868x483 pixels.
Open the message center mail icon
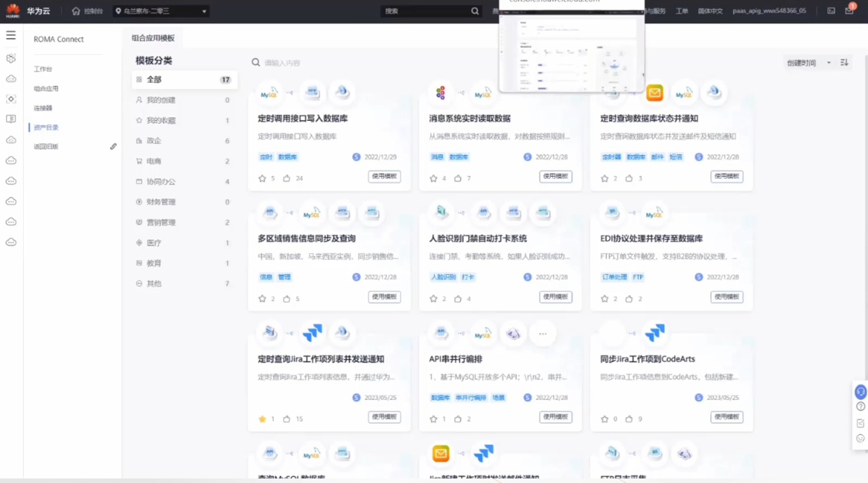tap(849, 11)
